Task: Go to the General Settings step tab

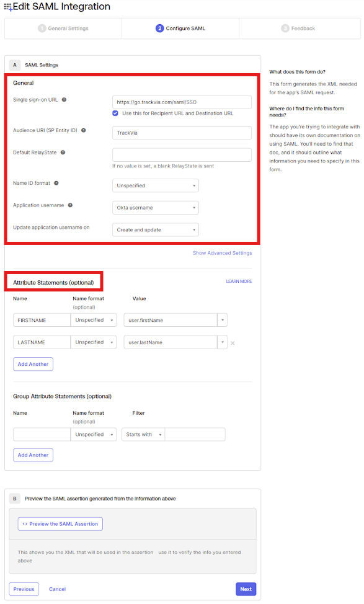Action: (x=63, y=29)
